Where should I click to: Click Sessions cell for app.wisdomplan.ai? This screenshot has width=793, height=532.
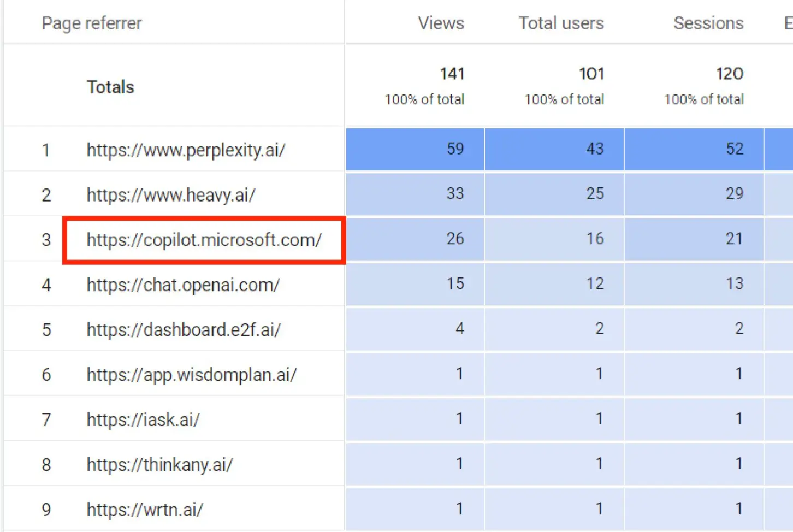click(x=694, y=374)
